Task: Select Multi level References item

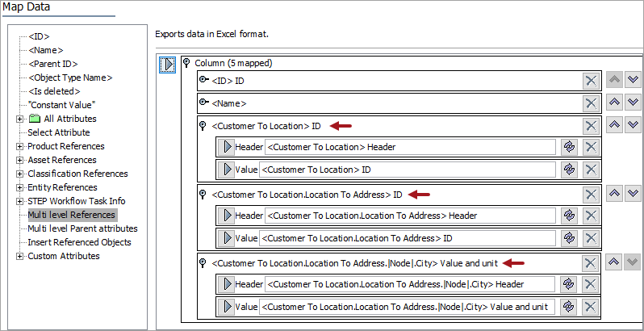Action: click(x=72, y=215)
